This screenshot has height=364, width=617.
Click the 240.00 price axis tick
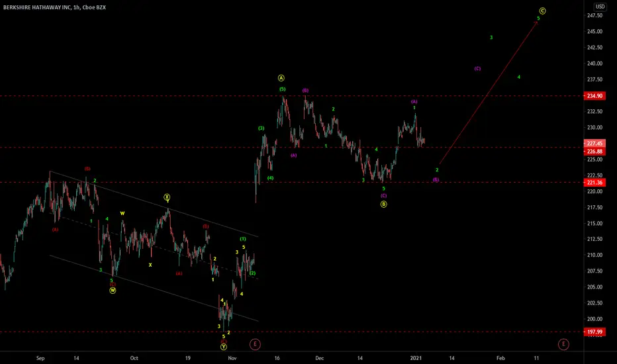tap(594, 64)
